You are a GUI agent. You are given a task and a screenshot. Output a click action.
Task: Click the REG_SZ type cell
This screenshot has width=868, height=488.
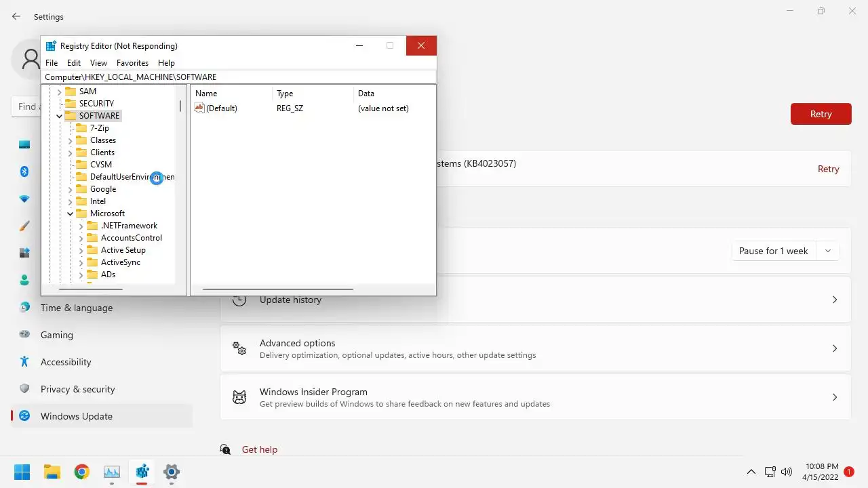290,108
